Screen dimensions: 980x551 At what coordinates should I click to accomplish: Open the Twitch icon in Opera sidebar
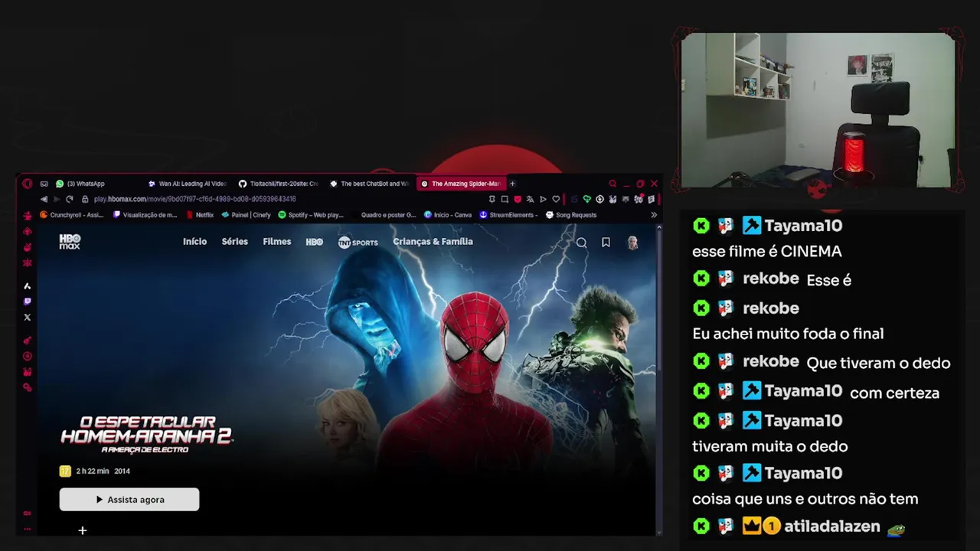click(28, 302)
